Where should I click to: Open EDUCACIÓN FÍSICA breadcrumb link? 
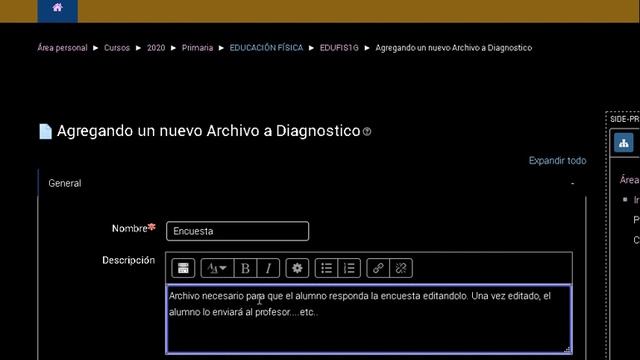point(266,48)
